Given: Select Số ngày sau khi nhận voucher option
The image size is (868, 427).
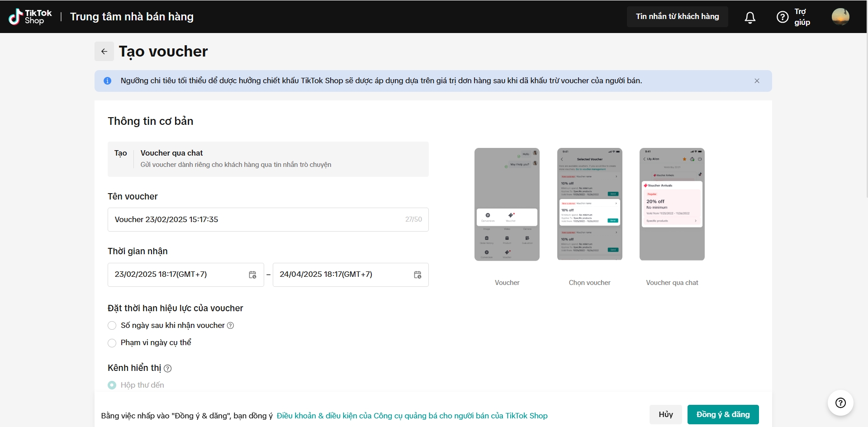Looking at the screenshot, I should (112, 326).
